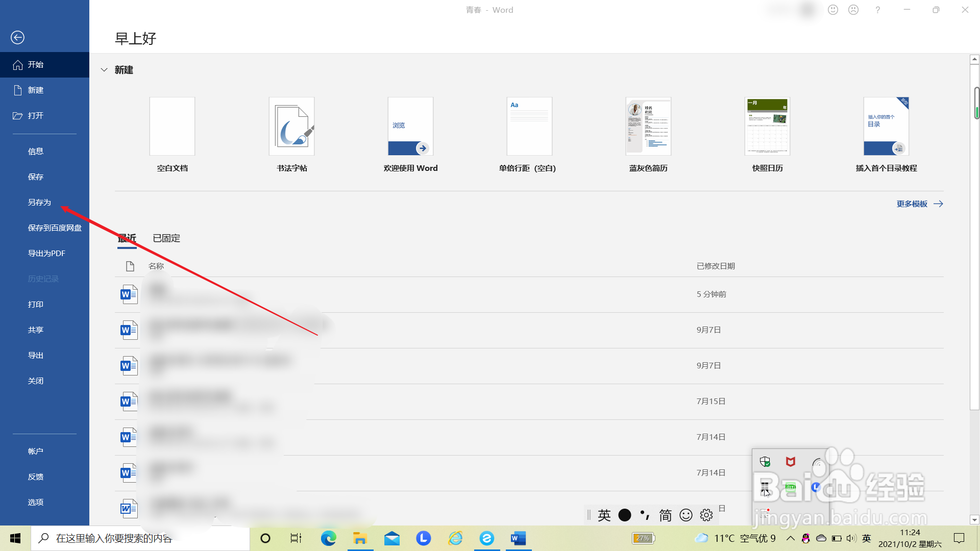Click 关闭 to close the document
This screenshot has height=551, width=980.
(44, 381)
